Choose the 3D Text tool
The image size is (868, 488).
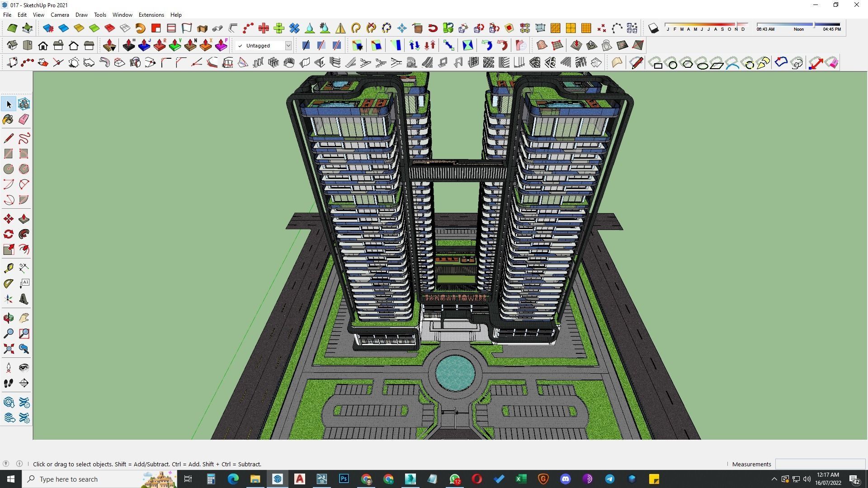pyautogui.click(x=24, y=299)
